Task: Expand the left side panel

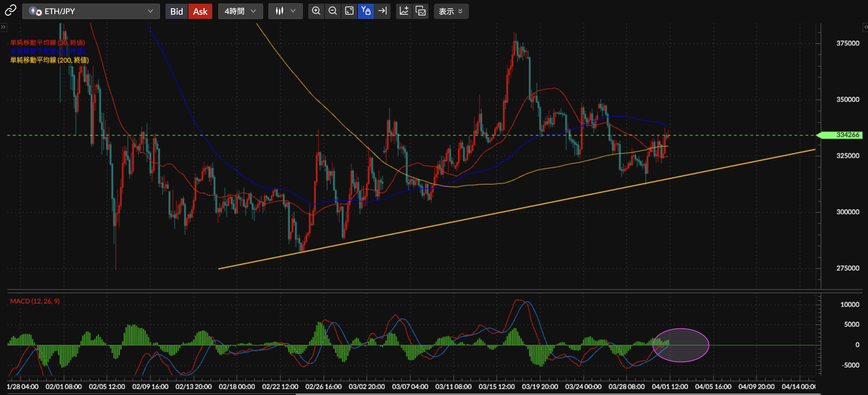Action: click(3, 27)
